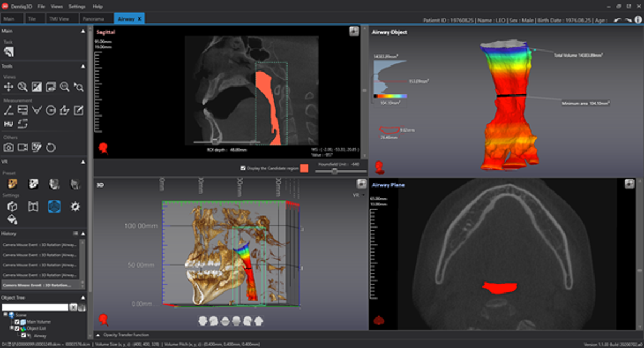Viewport: 644px width, 348px height.
Task: Take a screenshot with the camera icon
Action: [x=8, y=147]
